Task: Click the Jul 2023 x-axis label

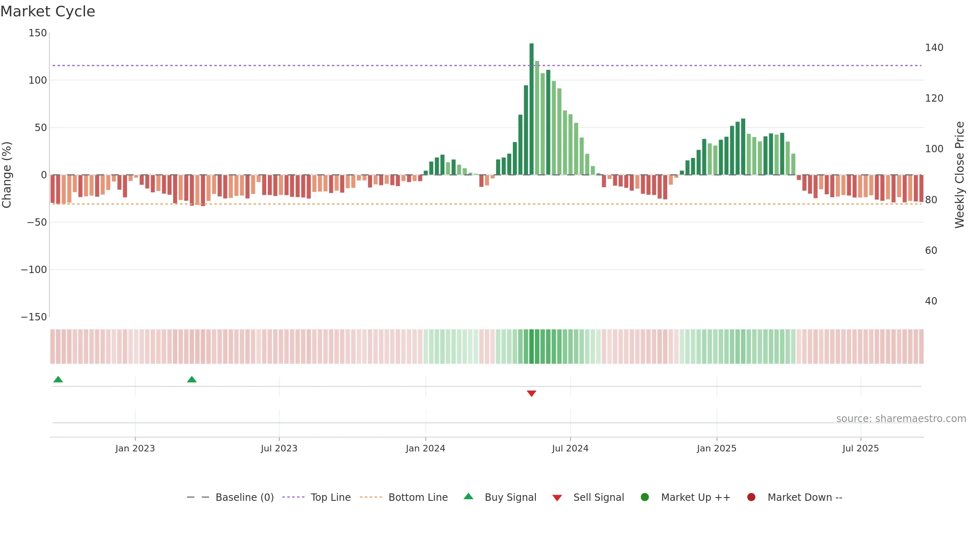Action: (279, 449)
